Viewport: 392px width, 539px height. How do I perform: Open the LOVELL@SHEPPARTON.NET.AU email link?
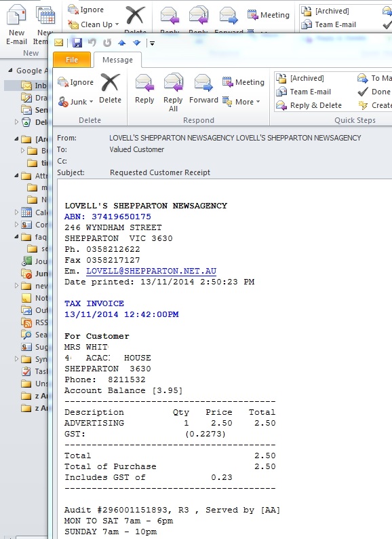tap(151, 271)
